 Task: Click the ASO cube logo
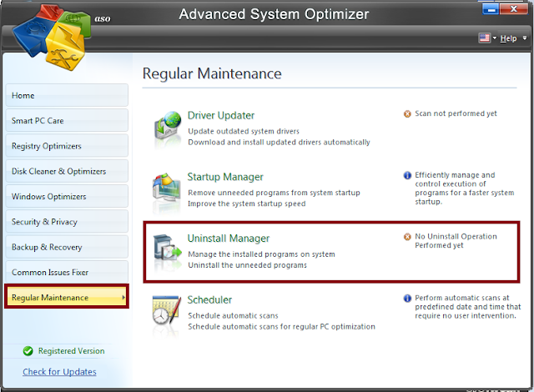click(52, 37)
